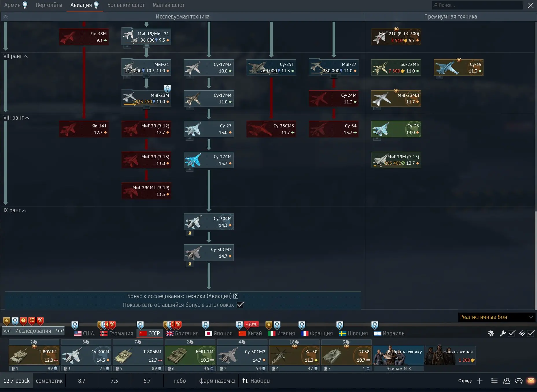The height and width of the screenshot is (392, 537).
Task: Open the glowing mail envelope icon
Action: (531, 381)
